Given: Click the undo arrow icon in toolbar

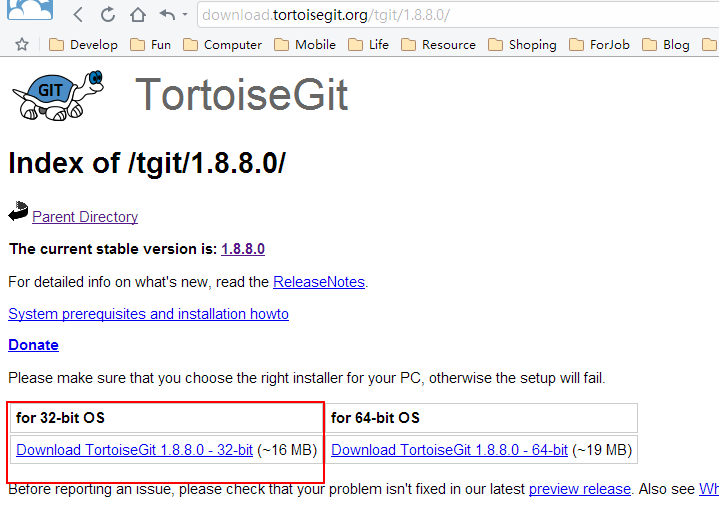Looking at the screenshot, I should click(x=167, y=15).
